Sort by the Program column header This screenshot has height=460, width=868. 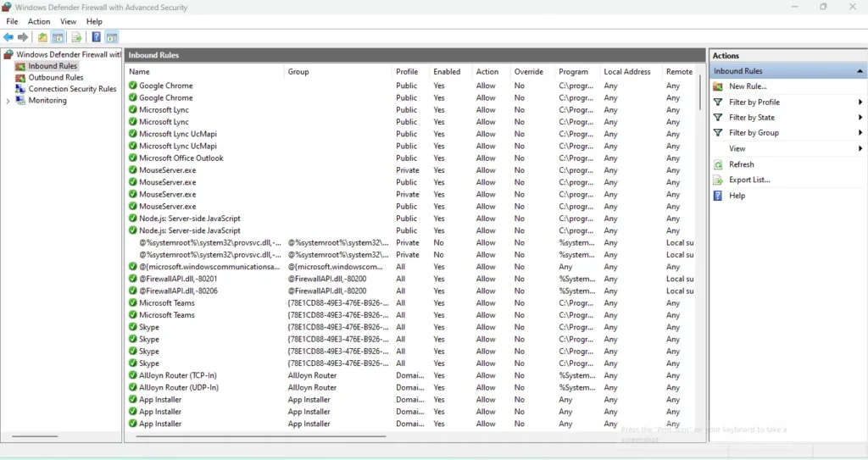[x=577, y=71]
